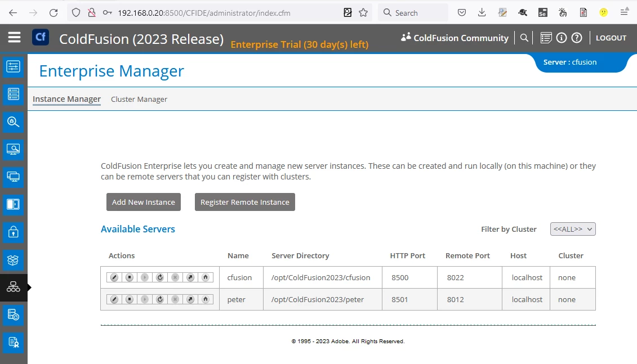Click the Register Remote Instance button
The width and height of the screenshot is (637, 364).
245,202
